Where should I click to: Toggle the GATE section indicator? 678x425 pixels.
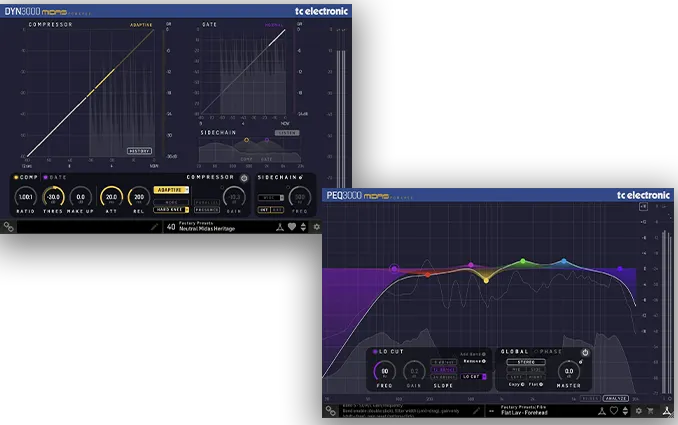point(45,177)
